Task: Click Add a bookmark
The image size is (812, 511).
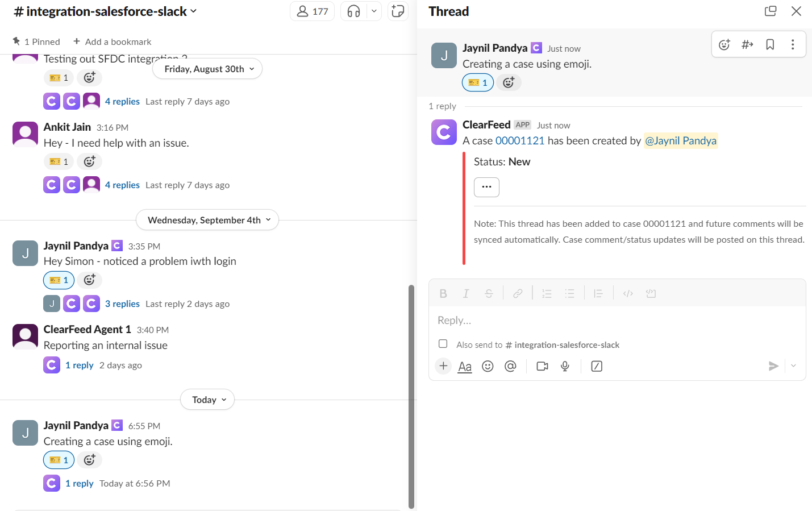Action: click(x=113, y=41)
